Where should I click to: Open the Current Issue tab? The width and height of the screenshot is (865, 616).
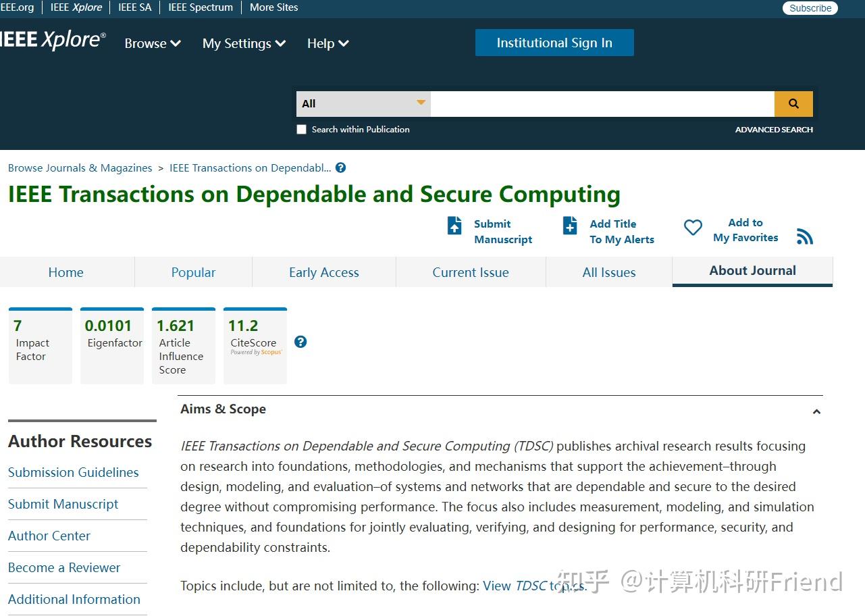(x=471, y=272)
